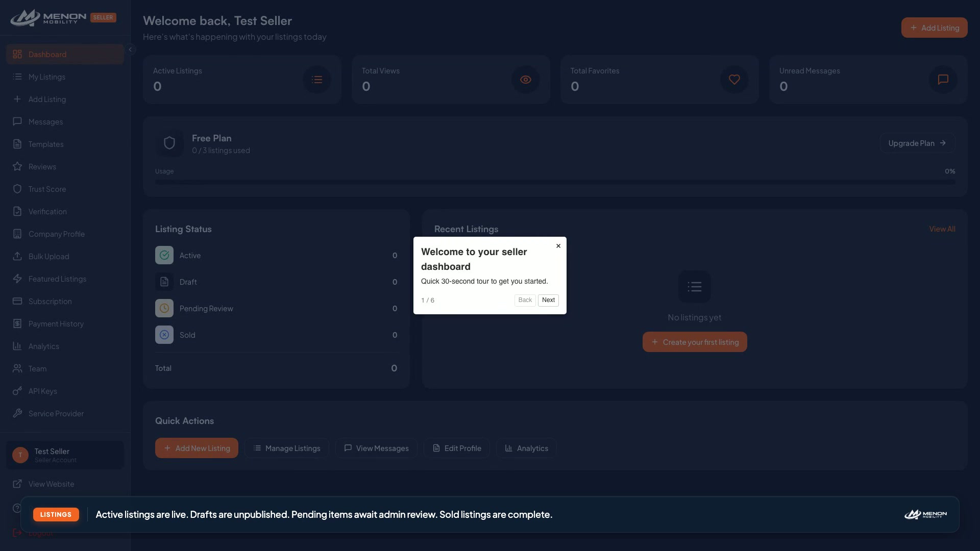Open the Dashboard sidebar item
Screen dimensions: 980x551
tap(65, 54)
